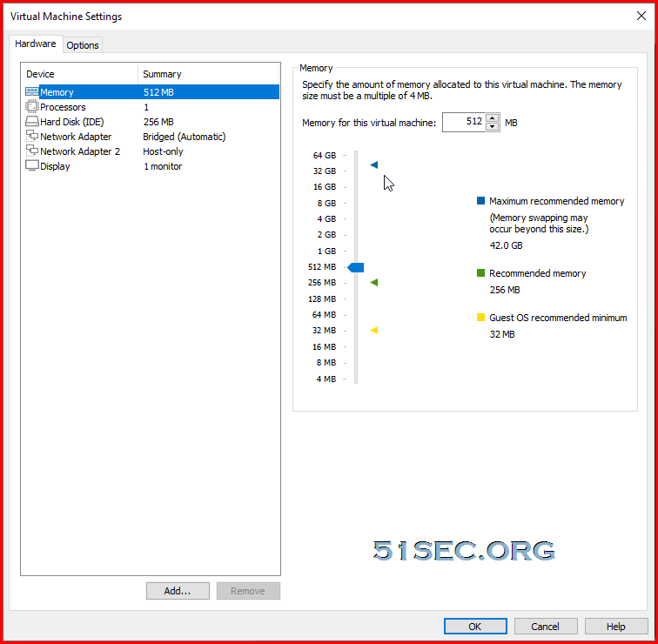
Task: Click the Recommended memory legend label
Action: 538,273
